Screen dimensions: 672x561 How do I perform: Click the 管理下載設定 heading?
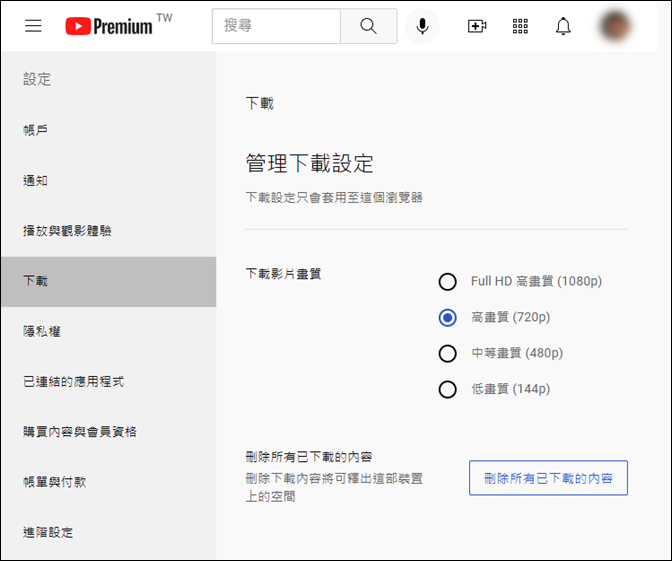tap(309, 164)
